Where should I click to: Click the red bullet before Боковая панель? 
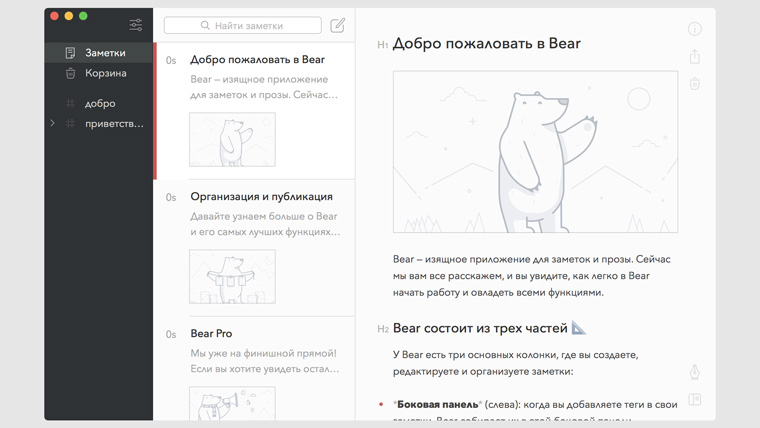pos(381,404)
